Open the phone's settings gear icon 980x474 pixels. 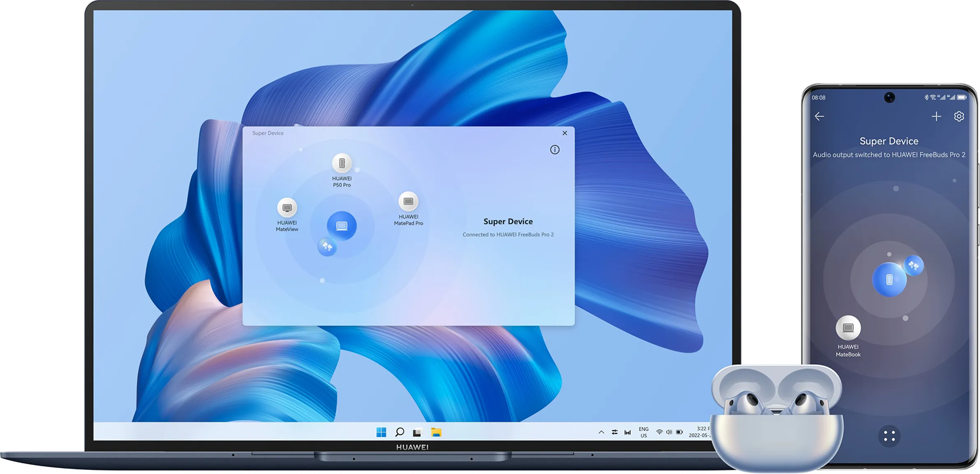pyautogui.click(x=959, y=117)
